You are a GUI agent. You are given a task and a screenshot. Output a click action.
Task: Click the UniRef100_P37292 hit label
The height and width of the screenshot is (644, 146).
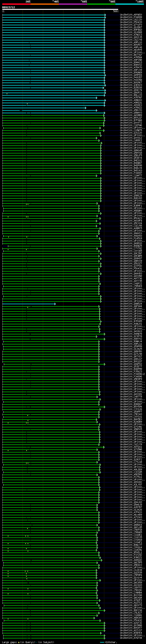coord(131,555)
